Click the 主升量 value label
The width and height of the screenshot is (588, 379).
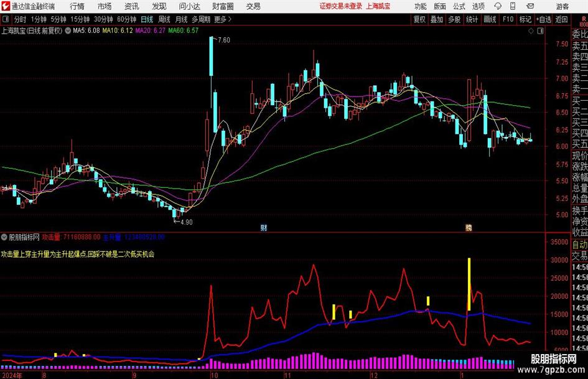(134, 237)
